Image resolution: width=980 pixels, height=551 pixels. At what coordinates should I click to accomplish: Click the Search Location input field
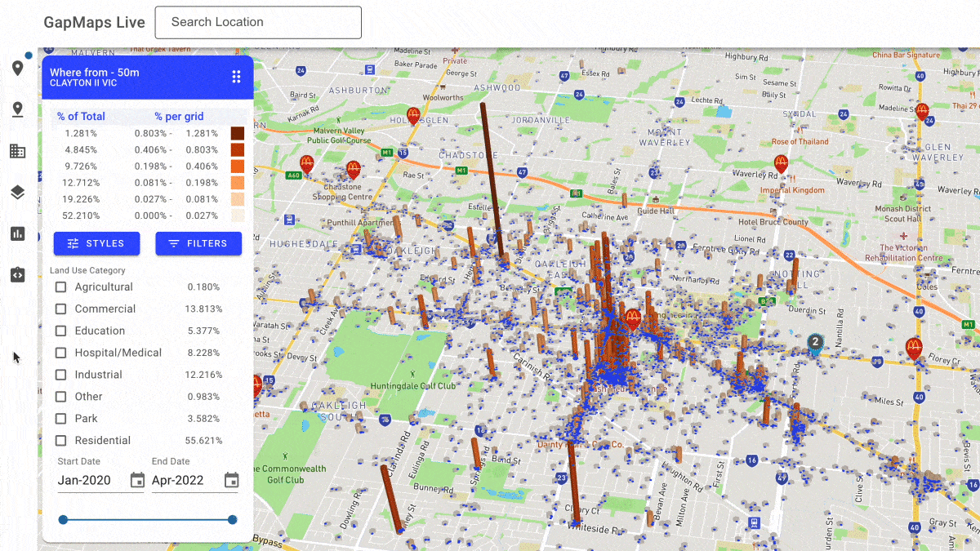click(x=258, y=23)
